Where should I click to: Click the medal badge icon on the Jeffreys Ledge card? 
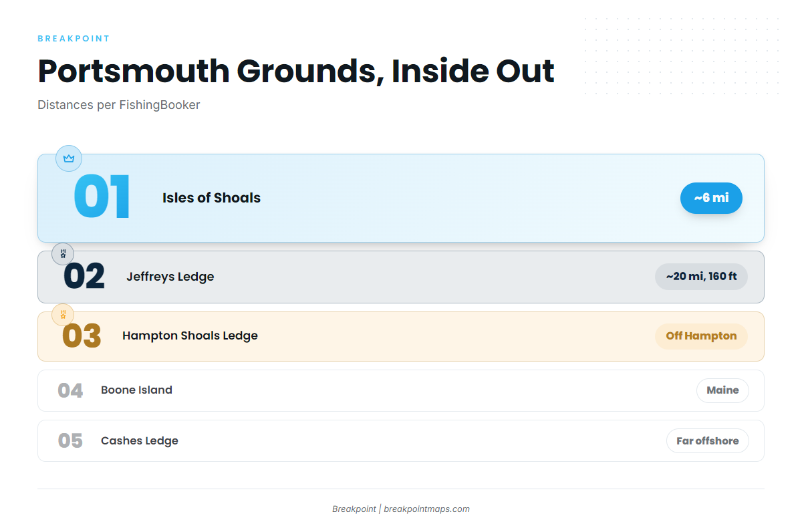click(x=63, y=254)
